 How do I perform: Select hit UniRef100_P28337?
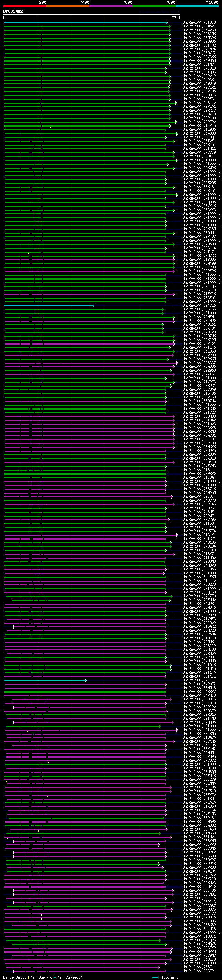[199, 363]
